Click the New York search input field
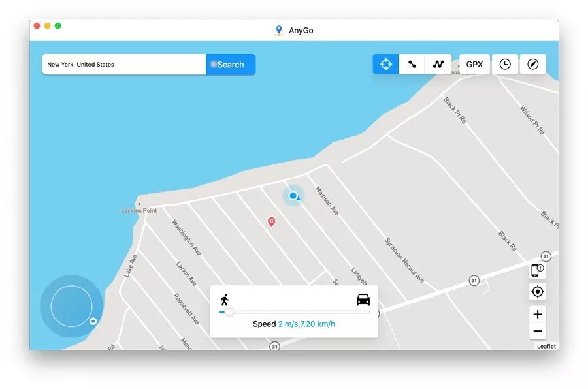Screen dimensions: 588x389 tap(124, 65)
